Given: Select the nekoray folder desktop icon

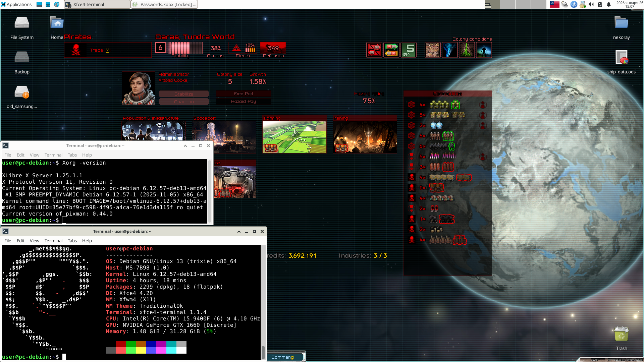Looking at the screenshot, I should [x=621, y=28].
